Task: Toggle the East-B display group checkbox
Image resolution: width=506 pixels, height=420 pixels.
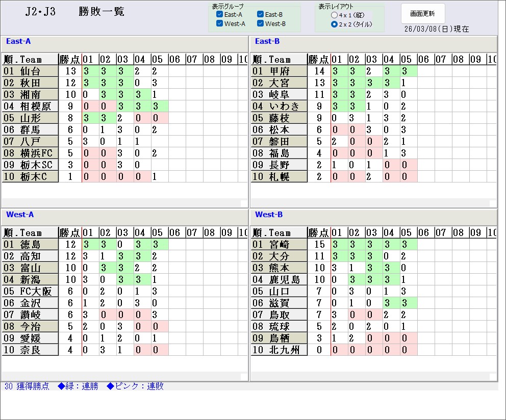Action: pos(261,15)
